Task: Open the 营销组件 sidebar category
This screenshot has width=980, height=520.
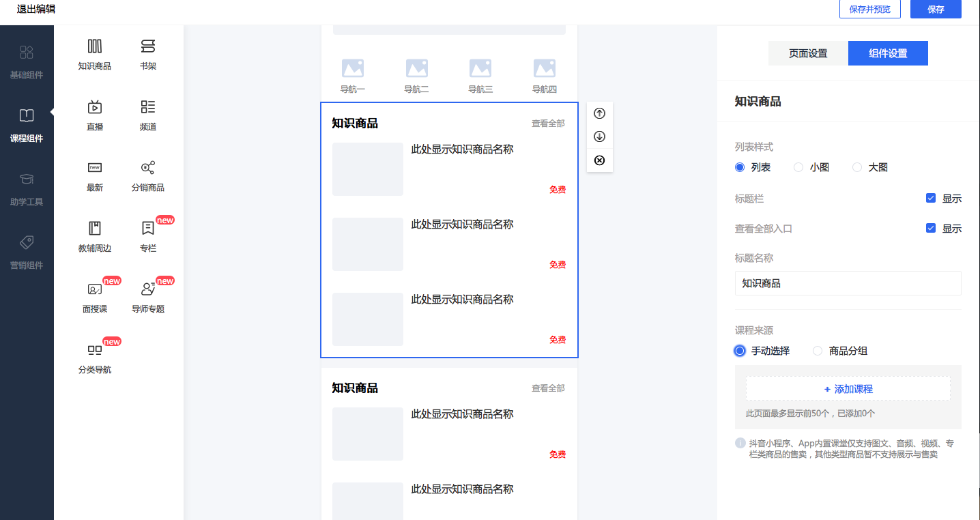Action: point(27,252)
